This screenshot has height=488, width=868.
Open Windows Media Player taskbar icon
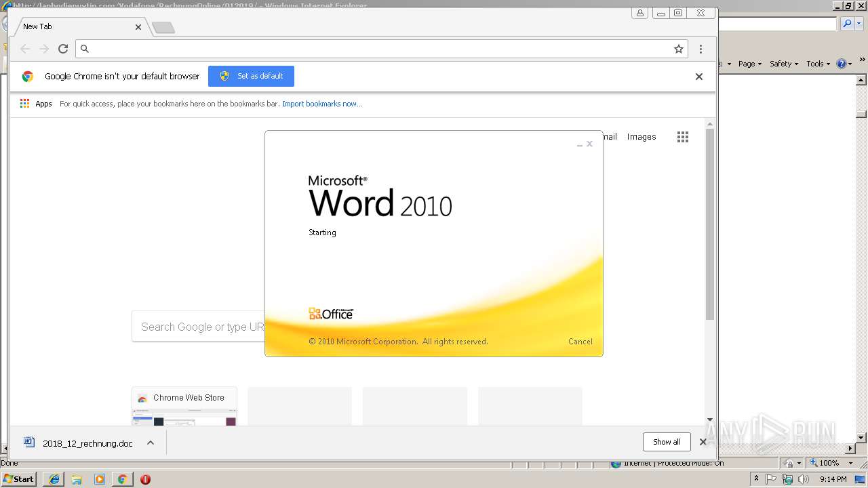tap(100, 479)
